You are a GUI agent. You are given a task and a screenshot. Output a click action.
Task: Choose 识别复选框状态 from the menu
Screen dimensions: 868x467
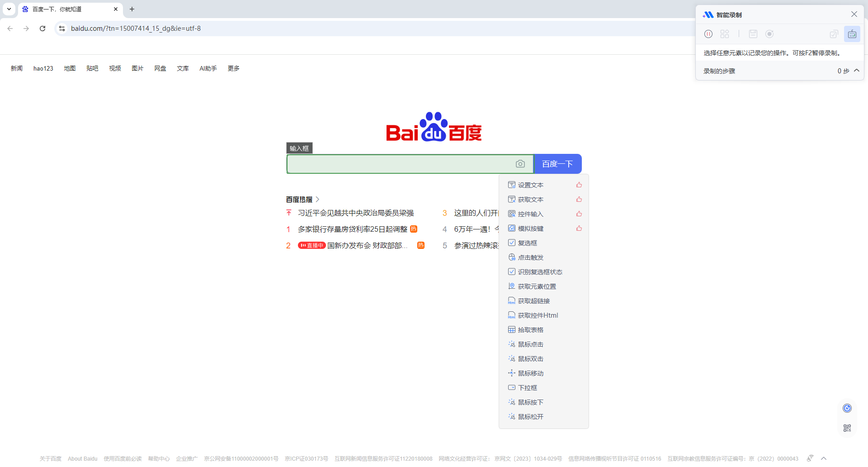click(540, 272)
